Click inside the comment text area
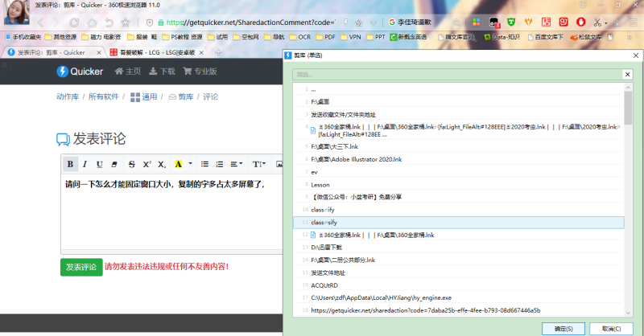Image resolution: width=644 pixels, height=336 pixels. pos(171,211)
